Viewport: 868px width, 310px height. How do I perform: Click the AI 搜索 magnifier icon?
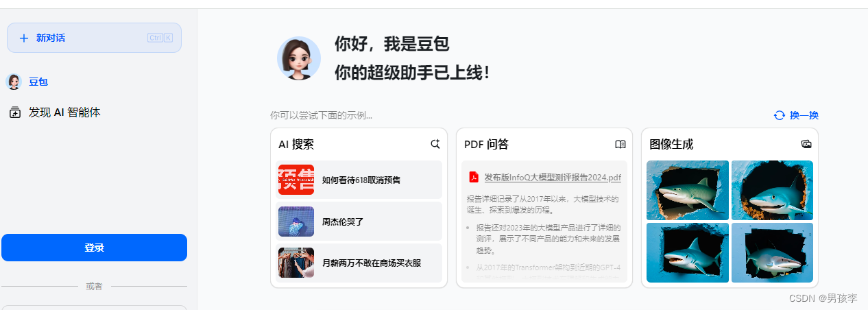(435, 144)
